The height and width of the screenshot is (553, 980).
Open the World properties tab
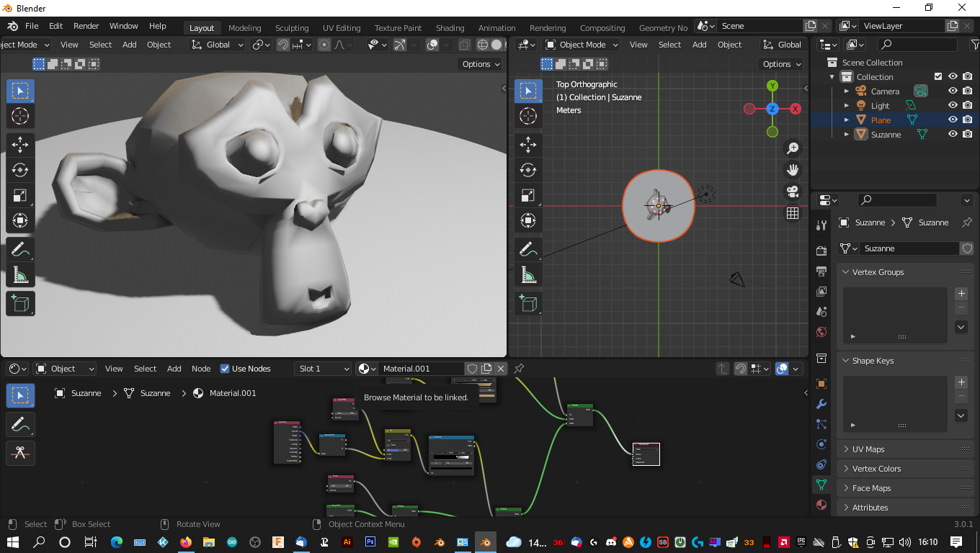(x=821, y=332)
